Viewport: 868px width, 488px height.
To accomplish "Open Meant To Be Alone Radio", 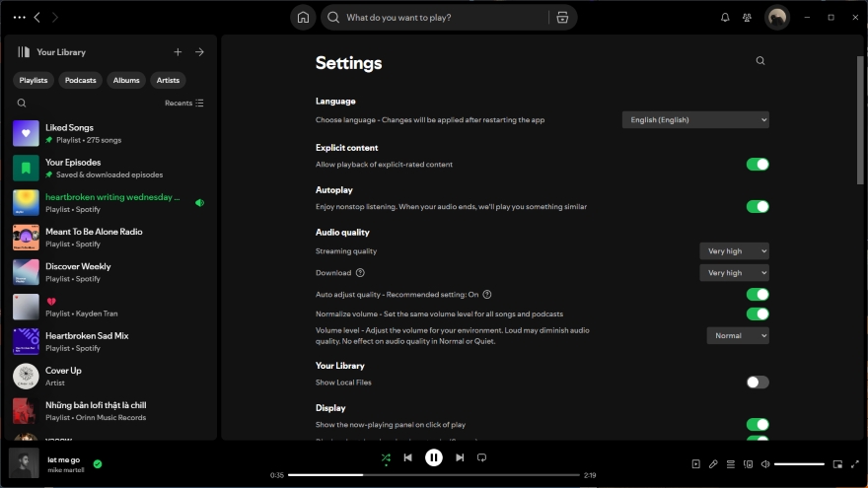I will 109,238.
